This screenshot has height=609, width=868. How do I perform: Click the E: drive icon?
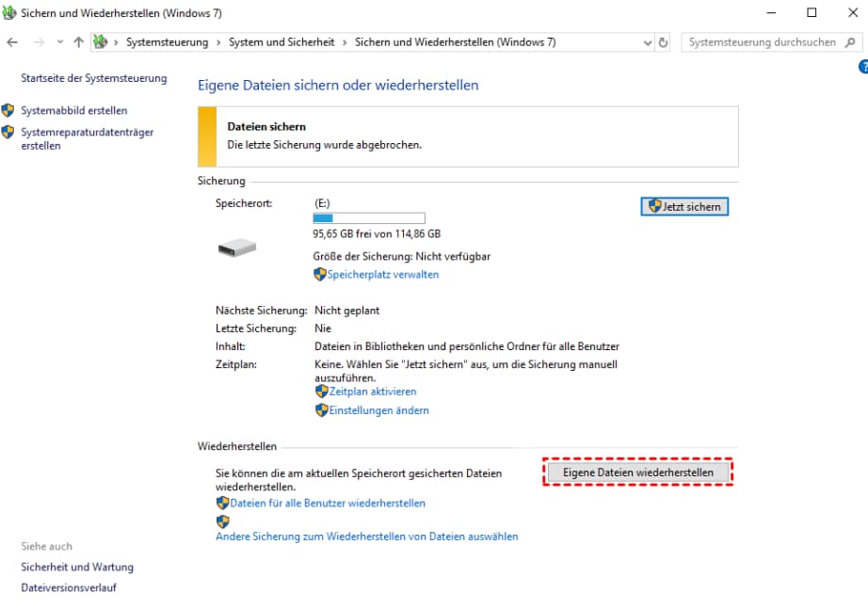tap(236, 248)
